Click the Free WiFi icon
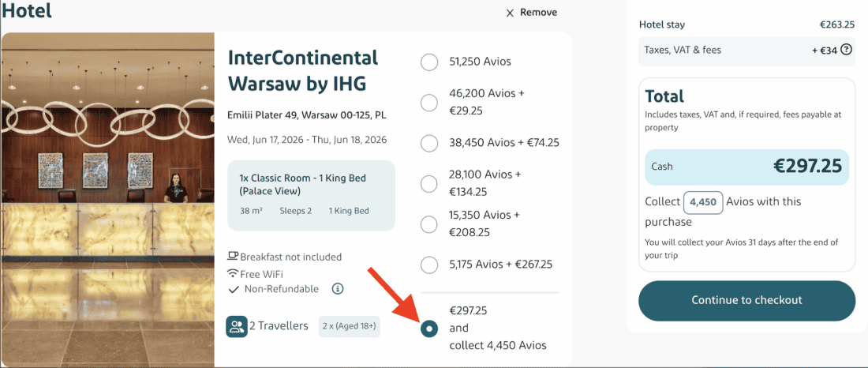 click(233, 274)
